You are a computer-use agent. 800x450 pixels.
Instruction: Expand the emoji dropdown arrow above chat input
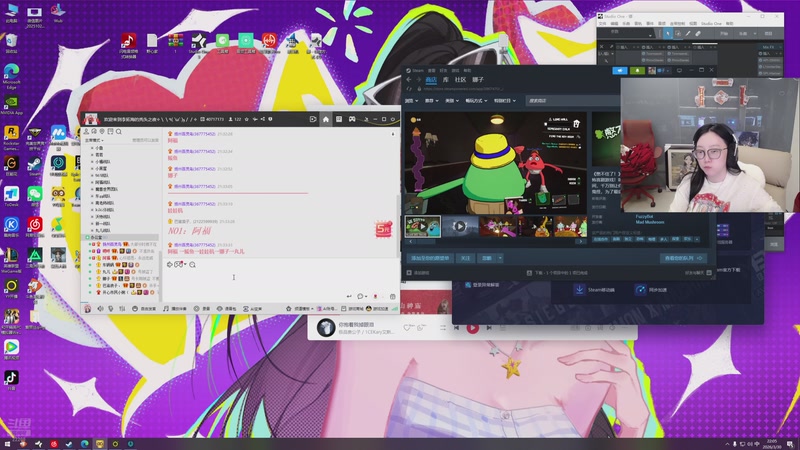[x=185, y=264]
